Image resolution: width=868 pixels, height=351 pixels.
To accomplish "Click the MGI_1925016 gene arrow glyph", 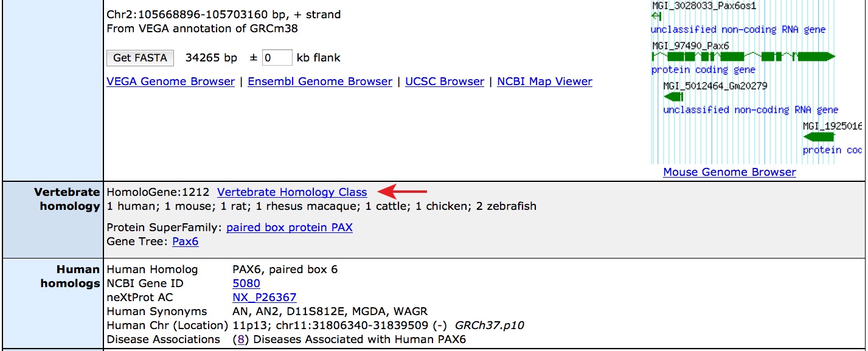I will coord(819,137).
